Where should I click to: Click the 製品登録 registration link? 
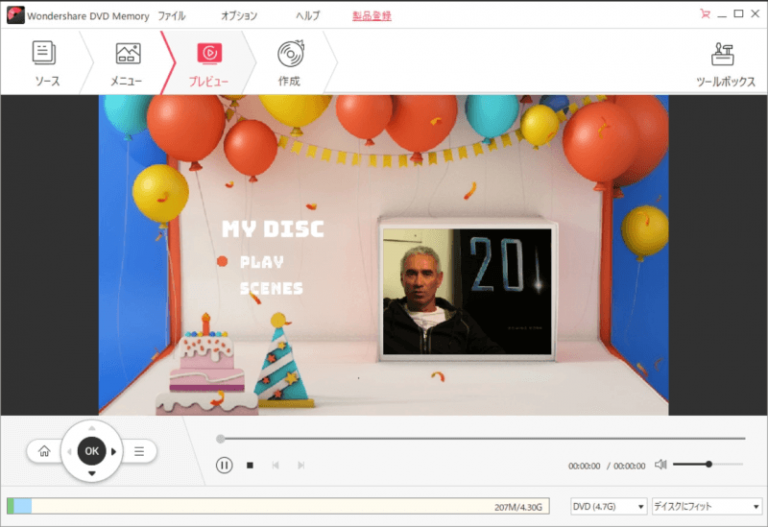click(372, 16)
